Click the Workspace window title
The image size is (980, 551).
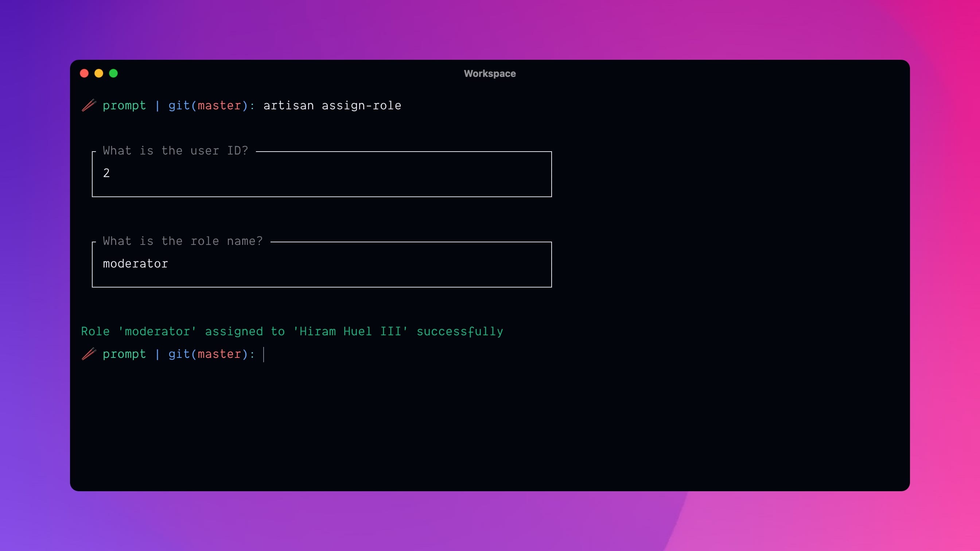[x=490, y=73]
